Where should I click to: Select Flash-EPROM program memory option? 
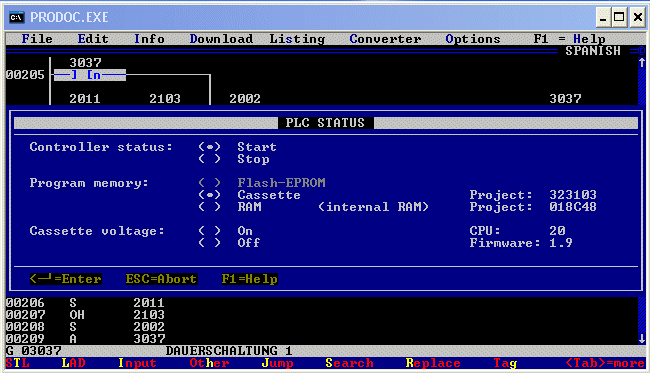pyautogui.click(x=210, y=183)
